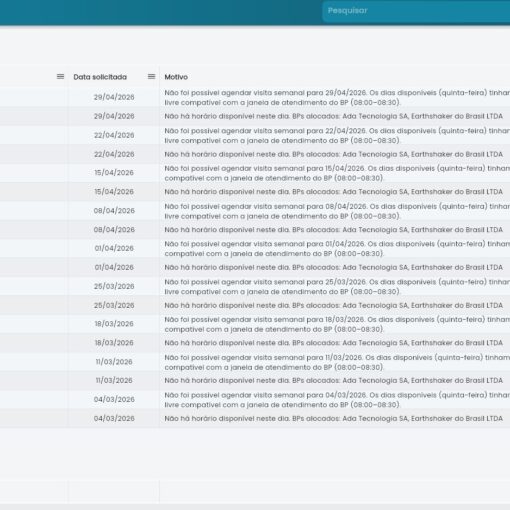Select motivo 'visita semanal para 15/04/2026'

(x=337, y=173)
